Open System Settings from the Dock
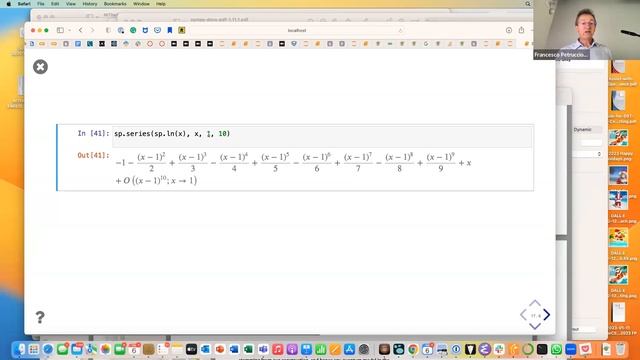This screenshot has height=360, width=640. tap(364, 349)
